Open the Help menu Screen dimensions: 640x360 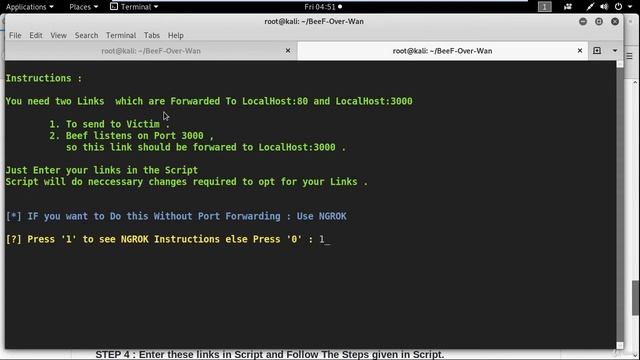point(176,36)
